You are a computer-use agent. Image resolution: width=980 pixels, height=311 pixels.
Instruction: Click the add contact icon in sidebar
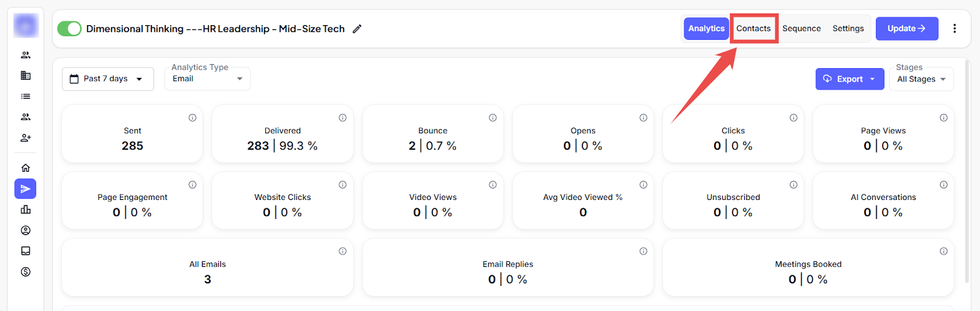coord(26,138)
